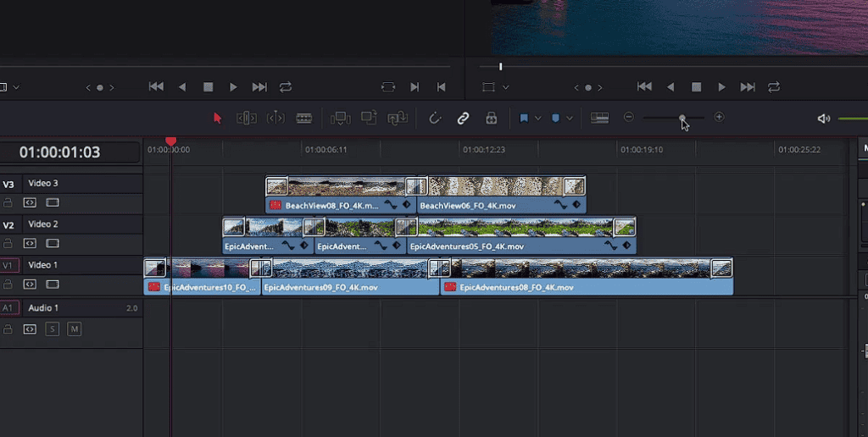Select the Selection Mode arrow tool
Image resolution: width=868 pixels, height=437 pixels.
tap(217, 118)
